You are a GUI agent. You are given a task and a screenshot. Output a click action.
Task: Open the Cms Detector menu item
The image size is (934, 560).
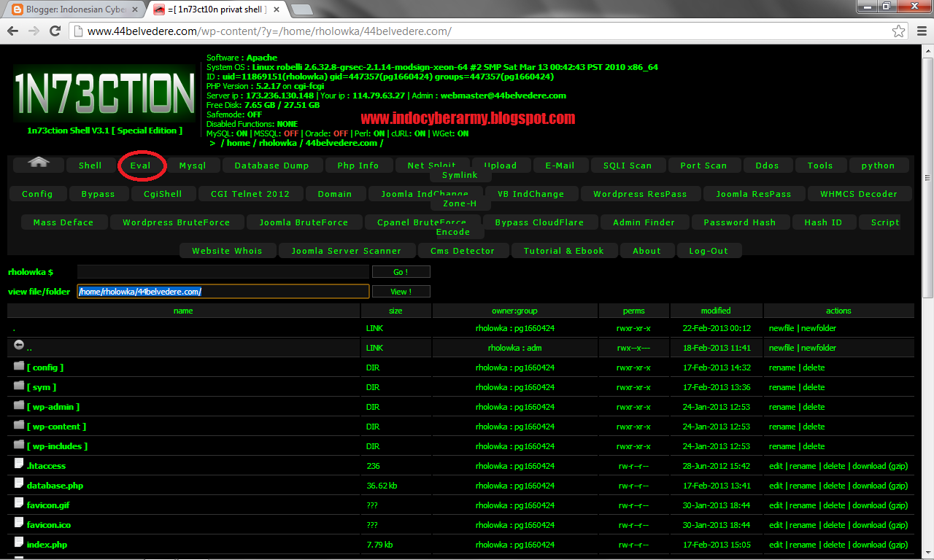463,251
